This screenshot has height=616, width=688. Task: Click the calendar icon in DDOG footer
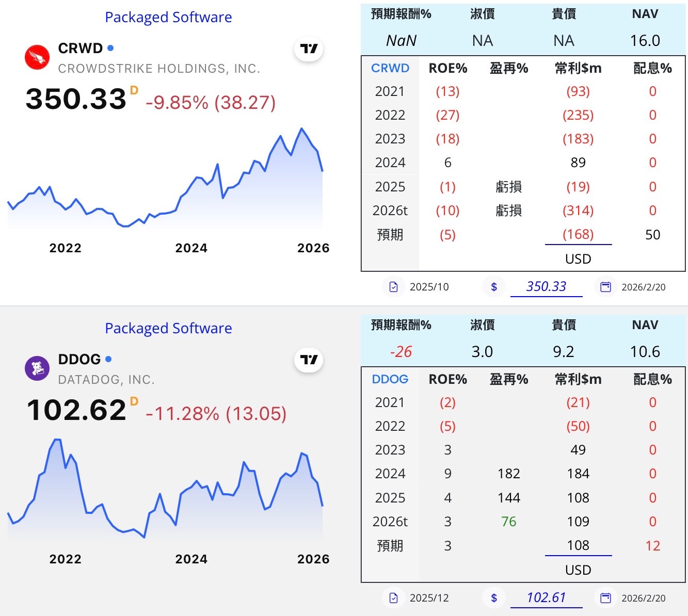606,598
